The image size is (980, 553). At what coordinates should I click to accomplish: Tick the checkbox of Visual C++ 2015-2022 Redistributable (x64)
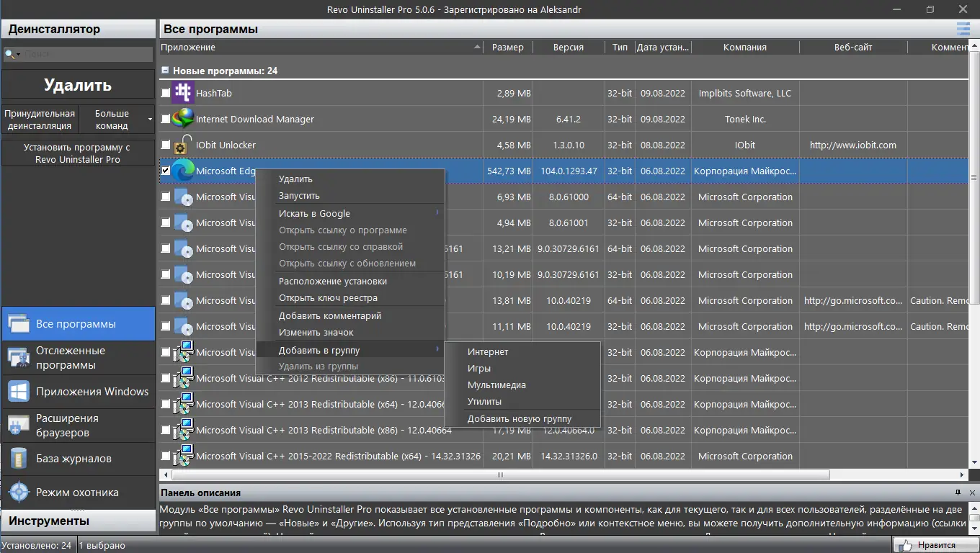pos(166,456)
